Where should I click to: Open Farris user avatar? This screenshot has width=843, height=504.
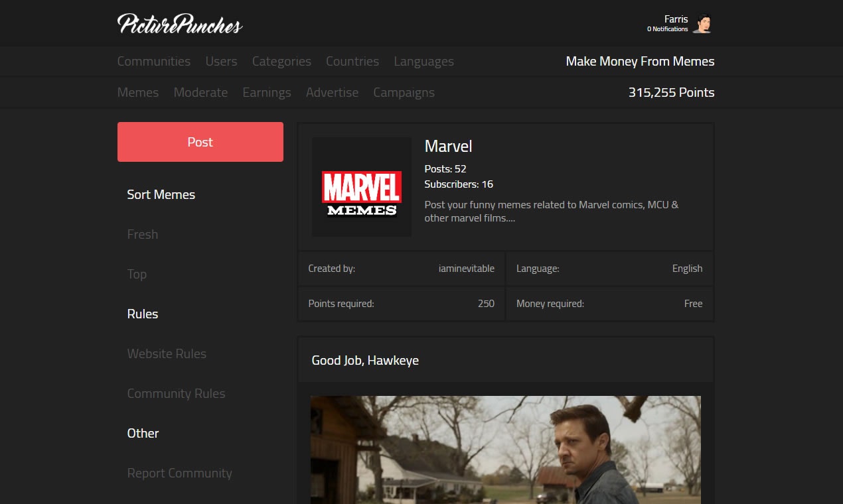pos(703,24)
